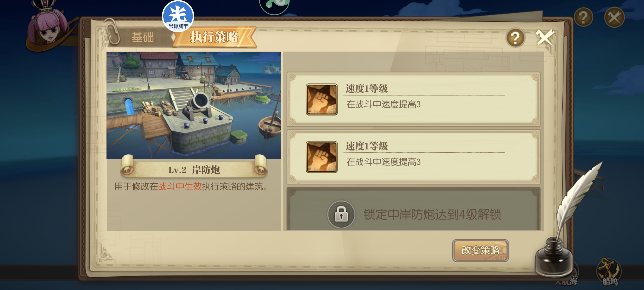Select the 执行策略 tab

[215, 37]
